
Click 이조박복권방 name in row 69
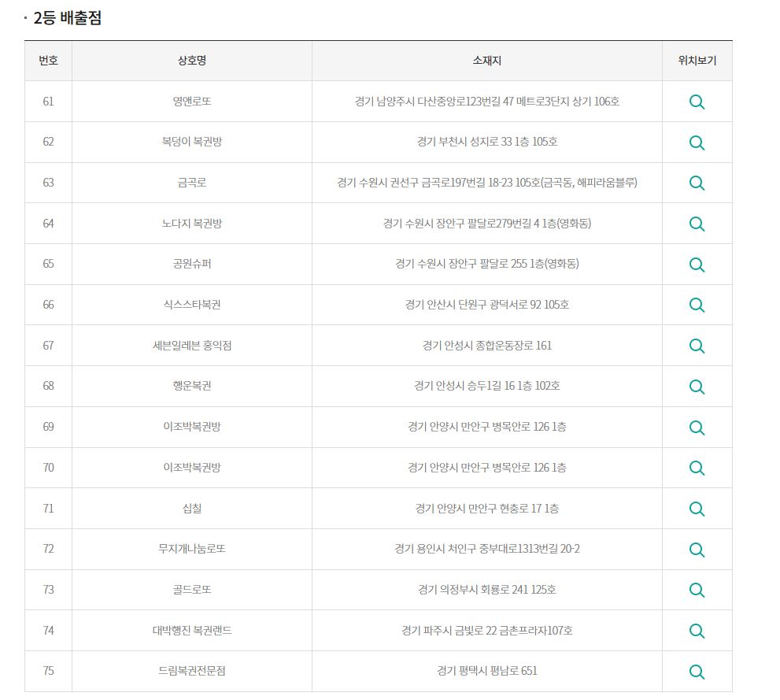click(x=192, y=426)
